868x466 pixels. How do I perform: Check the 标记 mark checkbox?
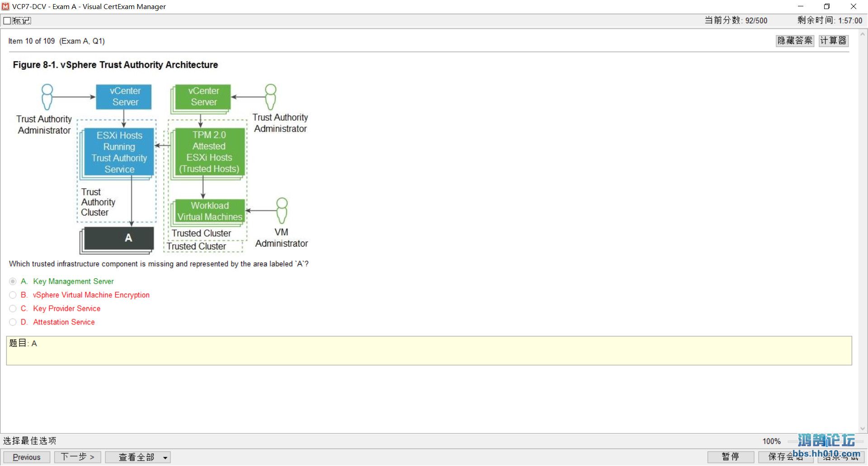7,21
